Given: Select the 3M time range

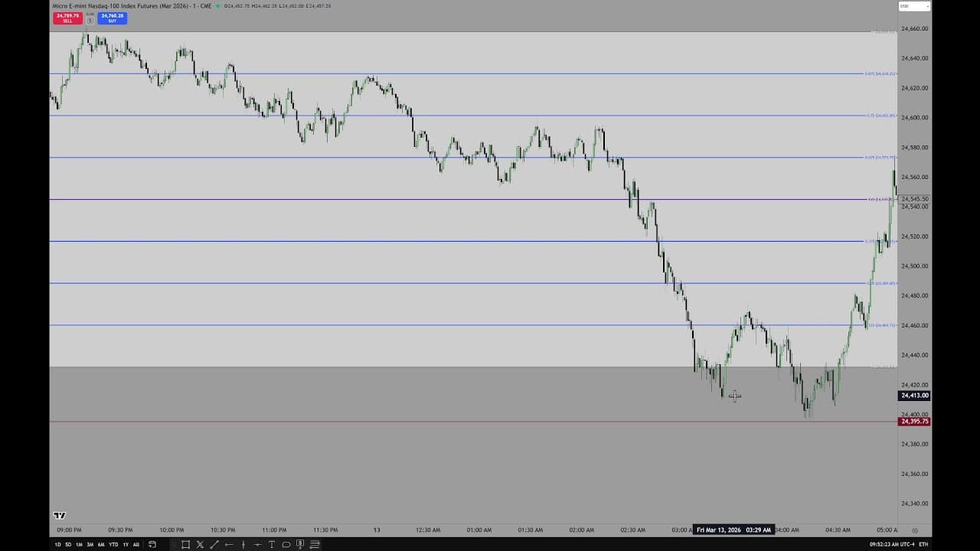Looking at the screenshot, I should (x=90, y=545).
